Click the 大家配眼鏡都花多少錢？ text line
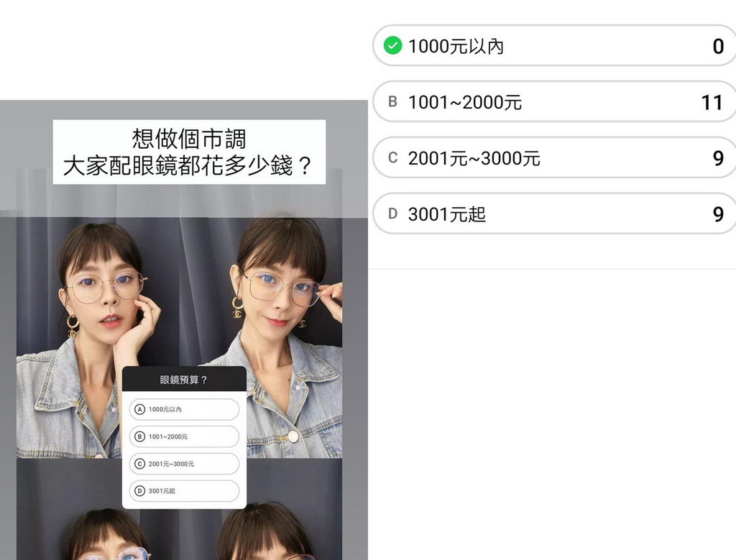This screenshot has width=736, height=560. pos(188,166)
